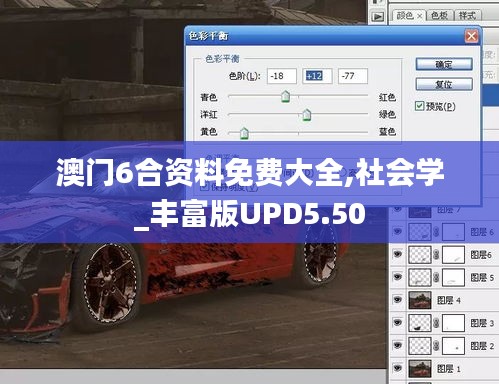This screenshot has width=499, height=384.
Task: Select the 图层 3 layer thumbnail
Action: click(x=420, y=323)
